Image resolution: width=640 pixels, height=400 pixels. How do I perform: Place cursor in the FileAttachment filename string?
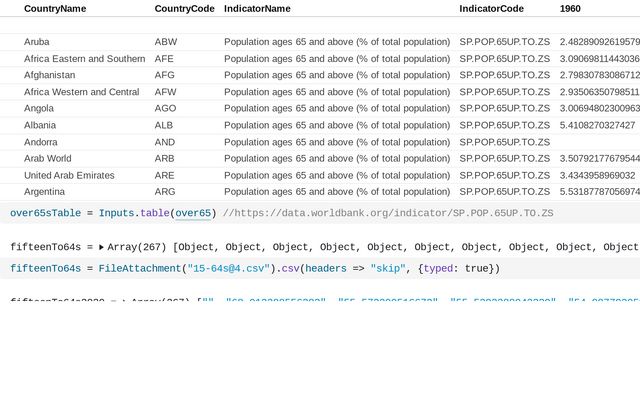click(x=231, y=268)
